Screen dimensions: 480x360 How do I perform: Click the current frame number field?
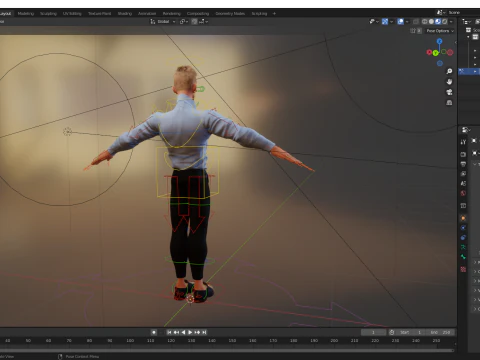click(x=373, y=332)
